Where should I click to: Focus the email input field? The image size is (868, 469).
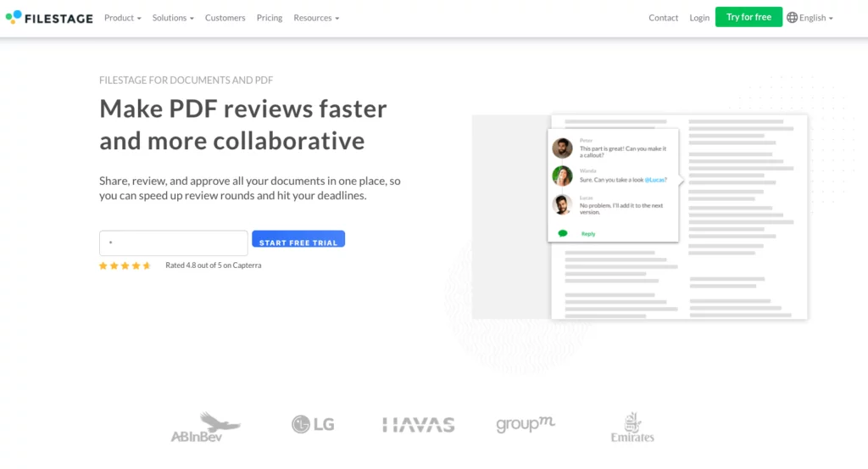[174, 243]
